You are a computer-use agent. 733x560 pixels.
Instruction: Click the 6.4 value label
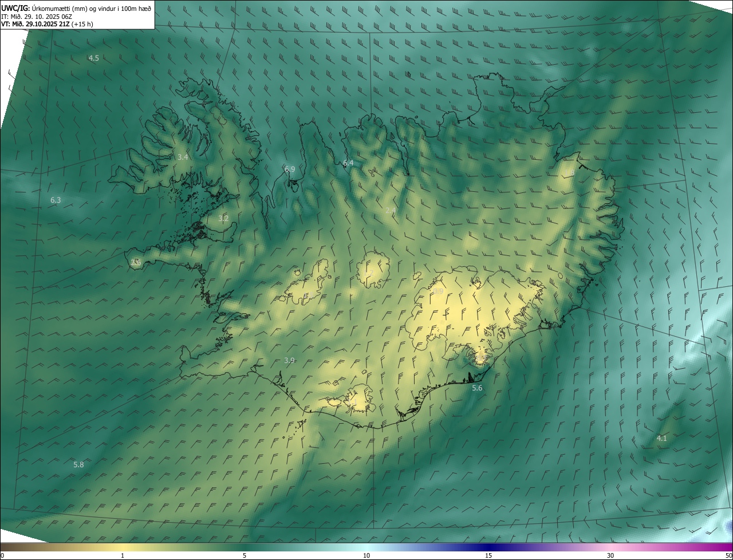click(x=348, y=164)
